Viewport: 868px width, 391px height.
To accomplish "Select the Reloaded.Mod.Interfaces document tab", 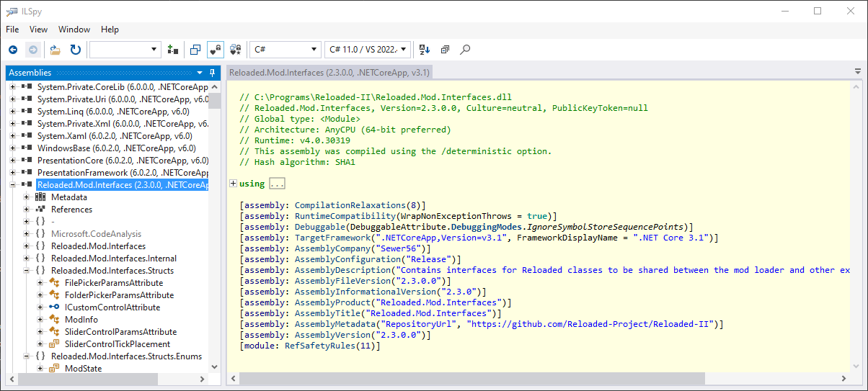I will [329, 73].
